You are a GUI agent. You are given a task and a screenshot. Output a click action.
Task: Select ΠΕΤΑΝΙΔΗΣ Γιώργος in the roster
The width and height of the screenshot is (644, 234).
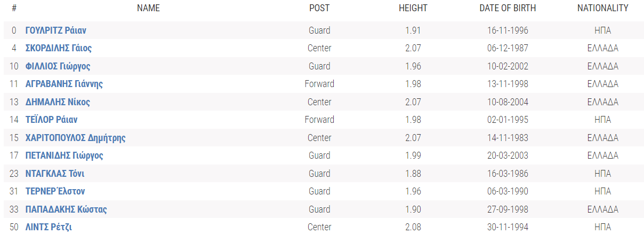pos(65,155)
